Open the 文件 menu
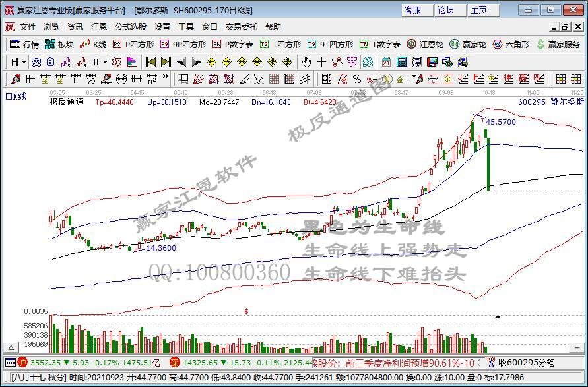 pyautogui.click(x=28, y=27)
